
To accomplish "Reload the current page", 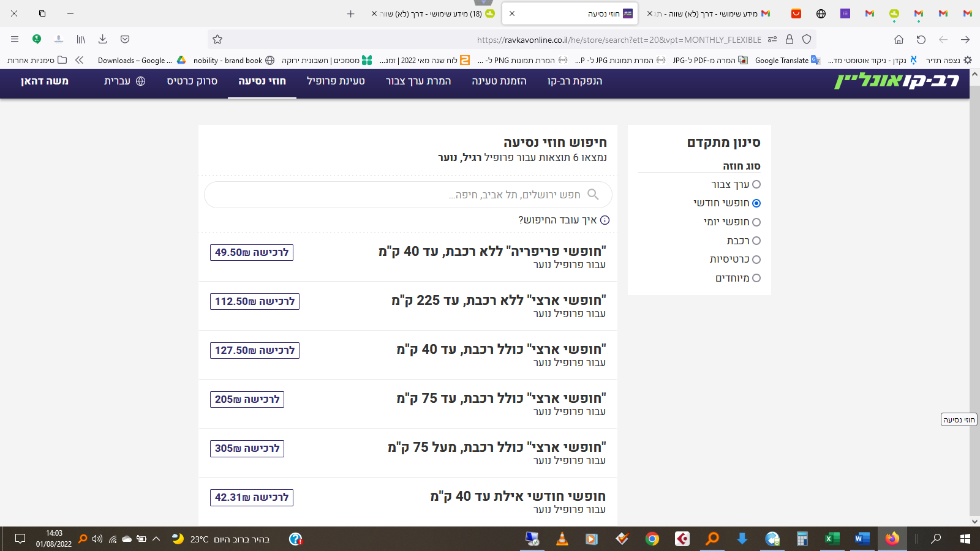I will pyautogui.click(x=921, y=39).
